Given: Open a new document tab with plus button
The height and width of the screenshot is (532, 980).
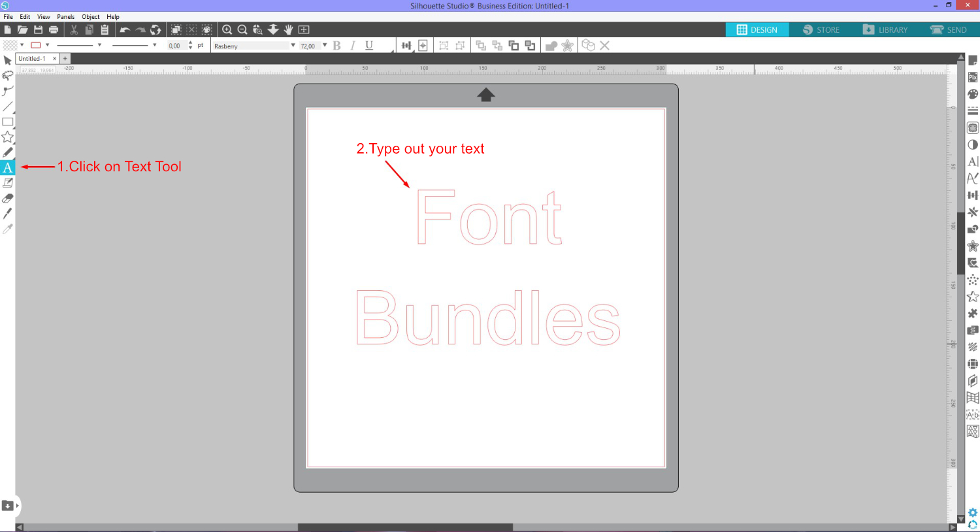Looking at the screenshot, I should tap(65, 58).
